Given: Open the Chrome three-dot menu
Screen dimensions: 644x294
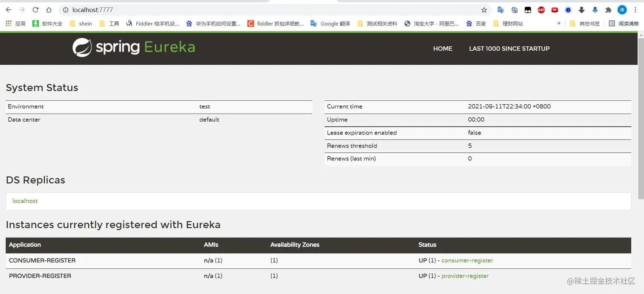Looking at the screenshot, I should click(635, 10).
